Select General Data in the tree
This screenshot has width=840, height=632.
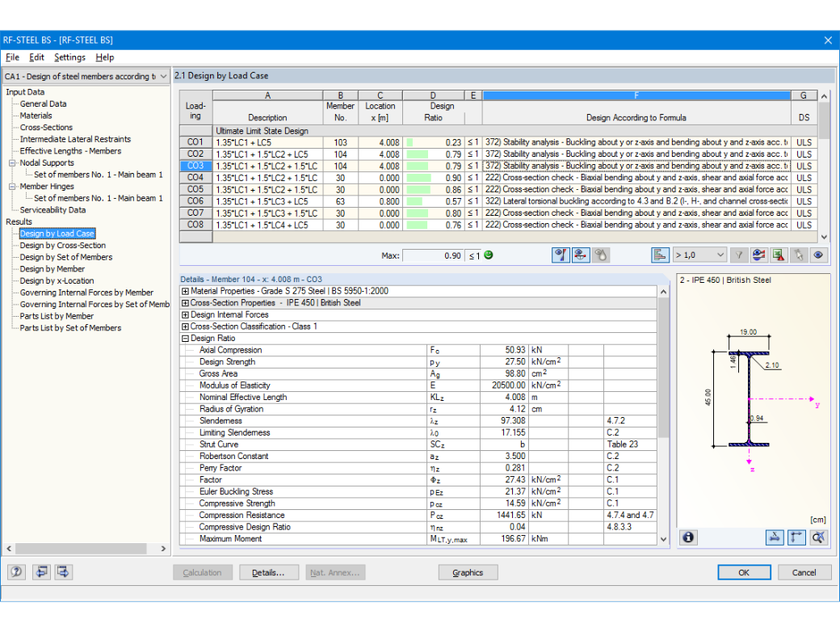tap(44, 104)
